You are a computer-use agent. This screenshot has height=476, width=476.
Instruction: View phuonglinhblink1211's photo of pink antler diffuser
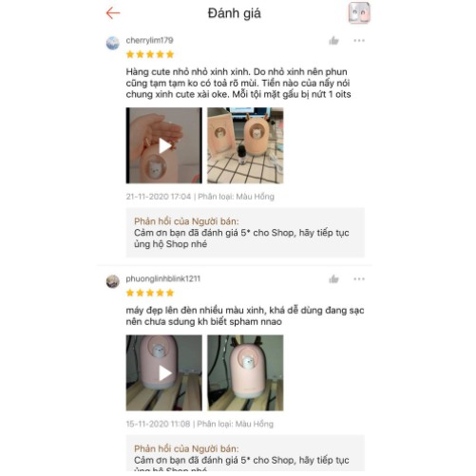pyautogui.click(x=245, y=372)
